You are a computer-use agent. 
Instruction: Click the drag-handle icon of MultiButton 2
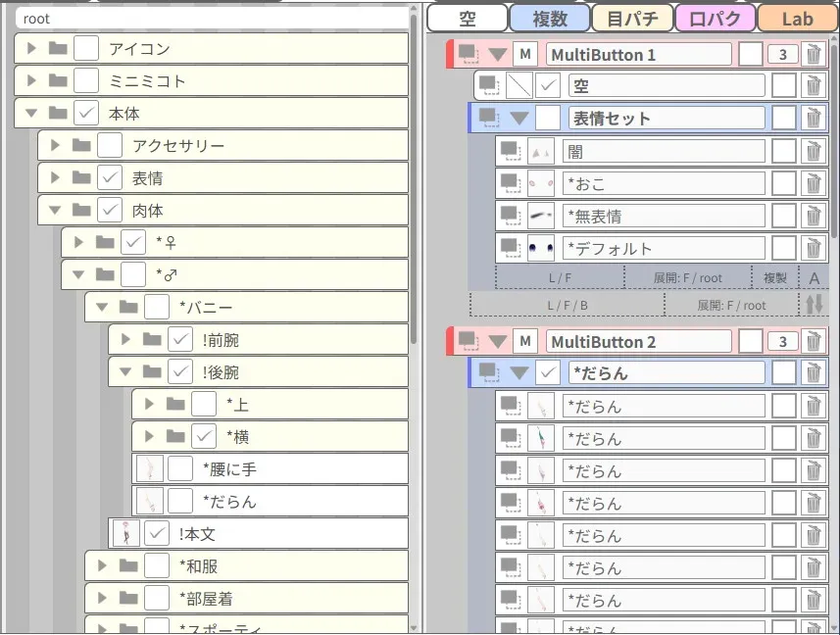point(469,342)
